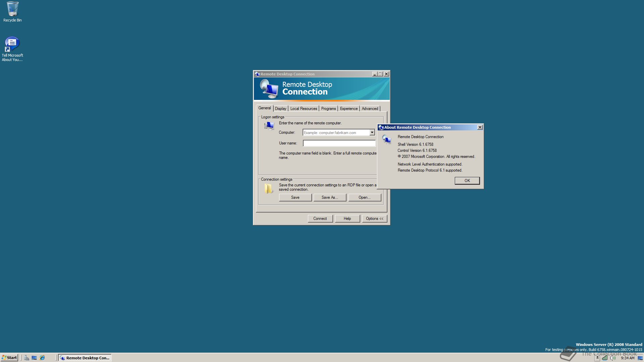
Task: Click the Open... button
Action: (x=365, y=197)
